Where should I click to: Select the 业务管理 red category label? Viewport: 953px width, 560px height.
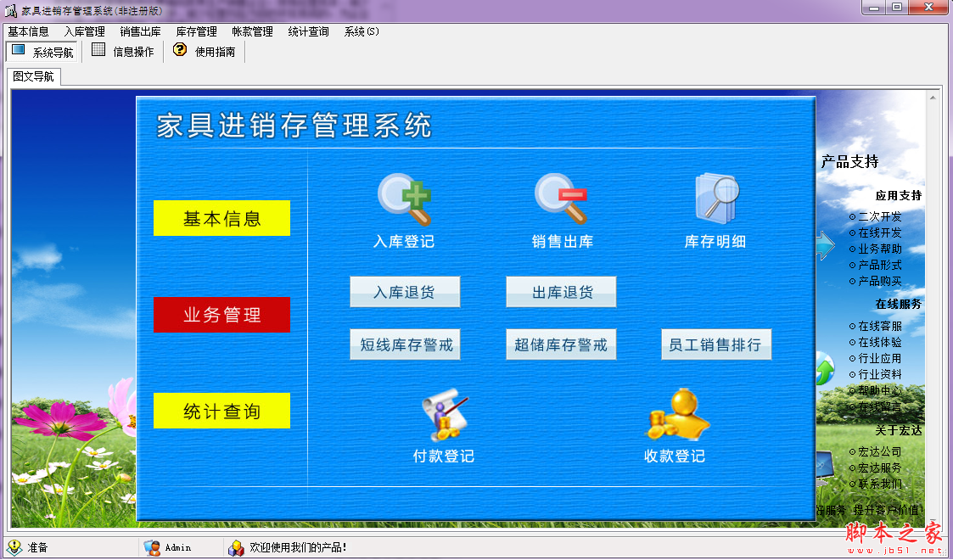[x=221, y=314]
